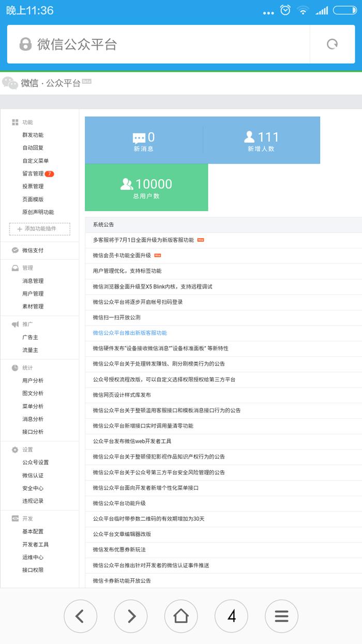Click the 功能 grid icon
This screenshot has width=362, height=644.
15,122
